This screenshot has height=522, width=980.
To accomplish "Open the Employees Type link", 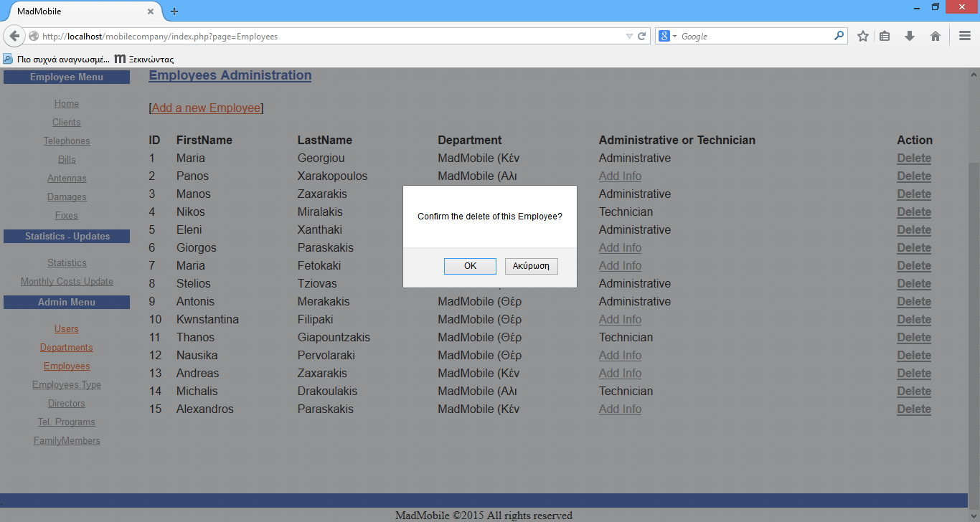I will [x=67, y=385].
